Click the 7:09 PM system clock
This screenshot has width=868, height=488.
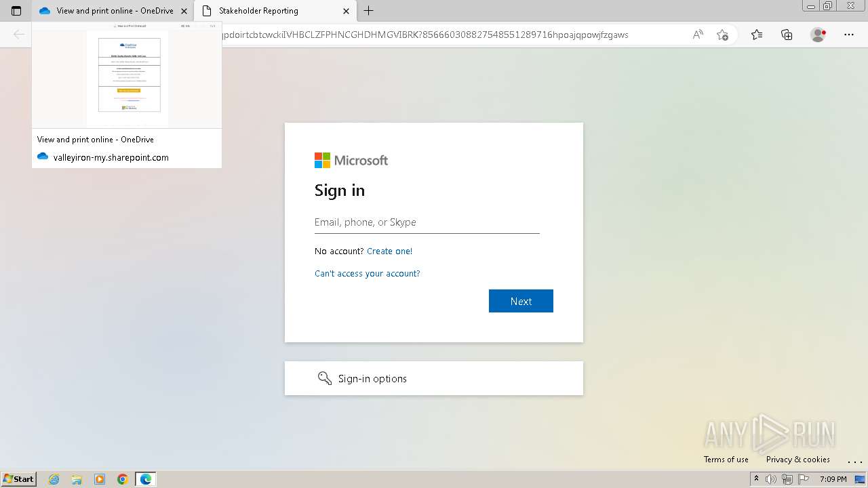(833, 479)
